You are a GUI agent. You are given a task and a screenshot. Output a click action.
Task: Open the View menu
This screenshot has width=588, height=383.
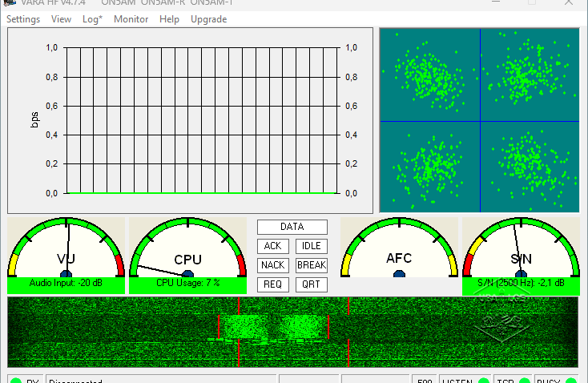tap(61, 19)
